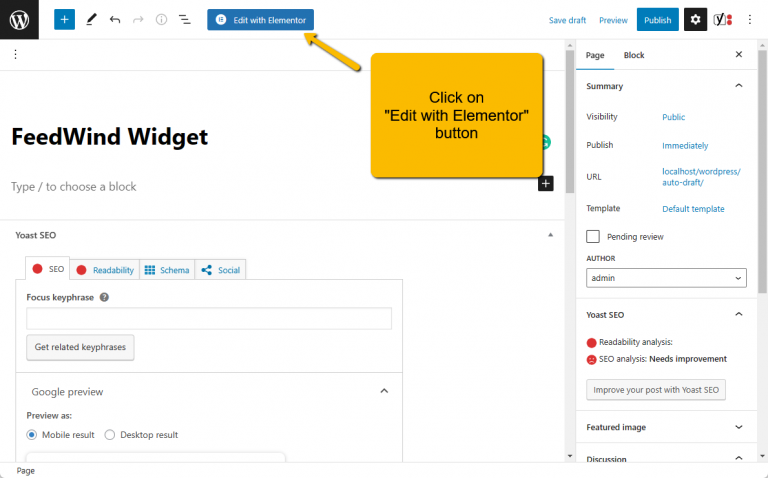Click the Undo arrow icon

pos(115,19)
